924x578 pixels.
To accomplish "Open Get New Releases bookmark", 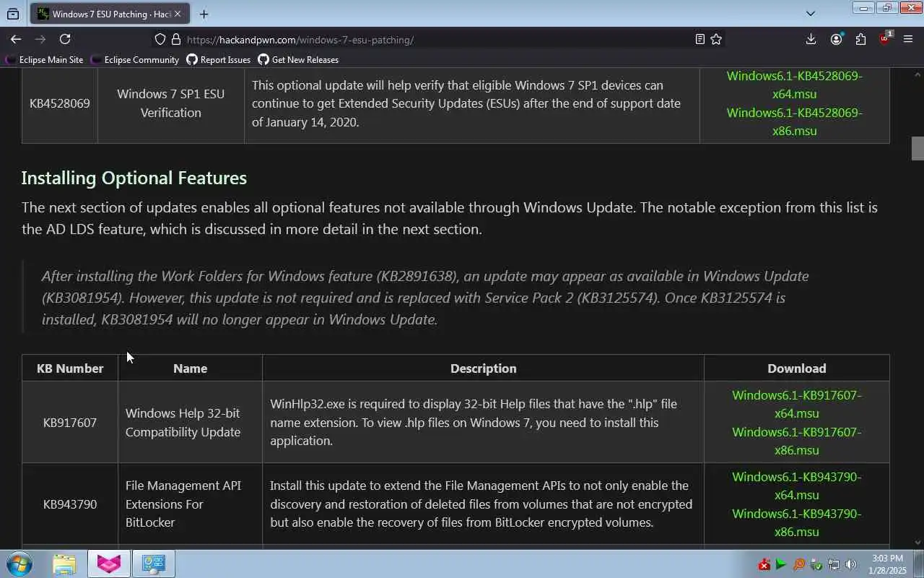I will click(x=298, y=60).
